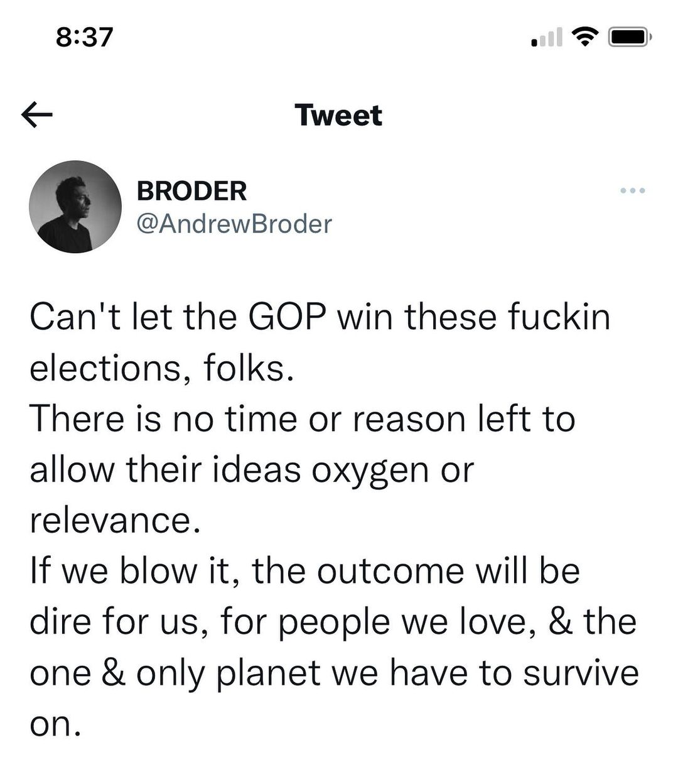This screenshot has width=678, height=784.
Task: Click the words "elections, folks." in tweet
Action: coord(161,368)
